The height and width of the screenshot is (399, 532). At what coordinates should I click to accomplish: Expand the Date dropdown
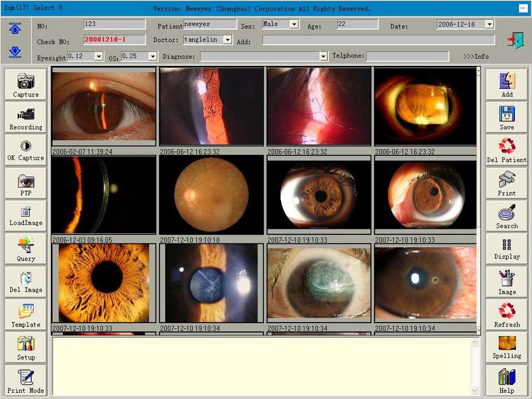click(x=489, y=24)
